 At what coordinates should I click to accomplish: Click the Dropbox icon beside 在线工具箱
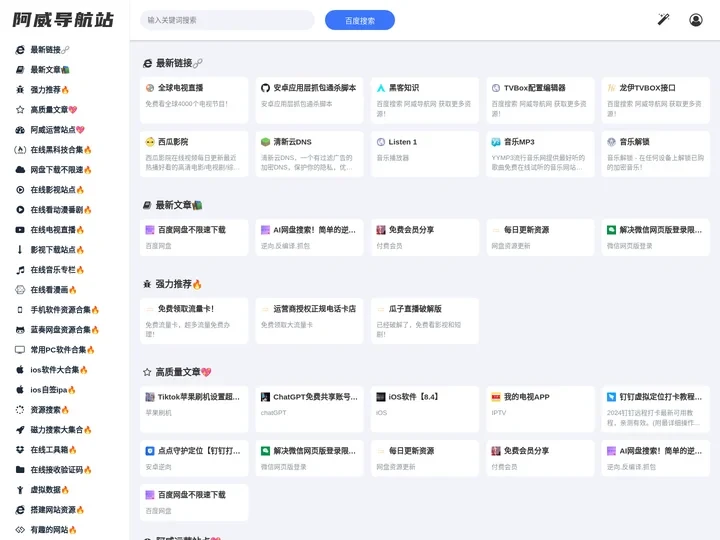tap(20, 450)
